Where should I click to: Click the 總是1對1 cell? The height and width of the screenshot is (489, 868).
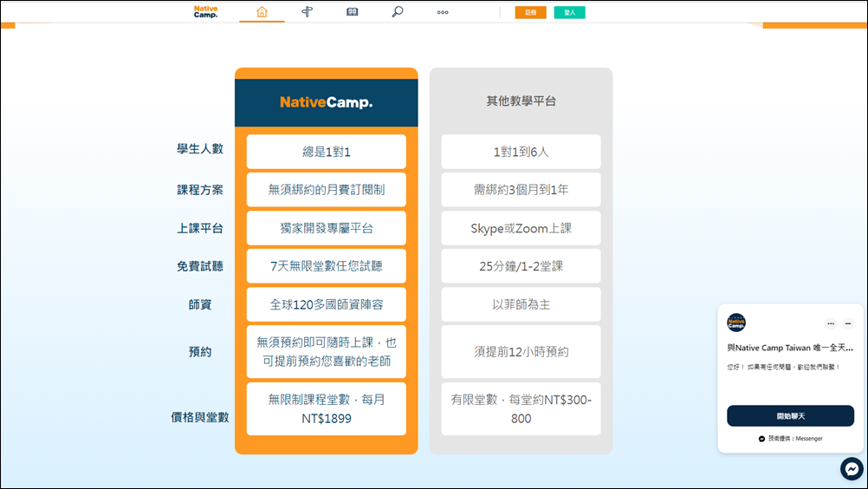click(x=326, y=152)
